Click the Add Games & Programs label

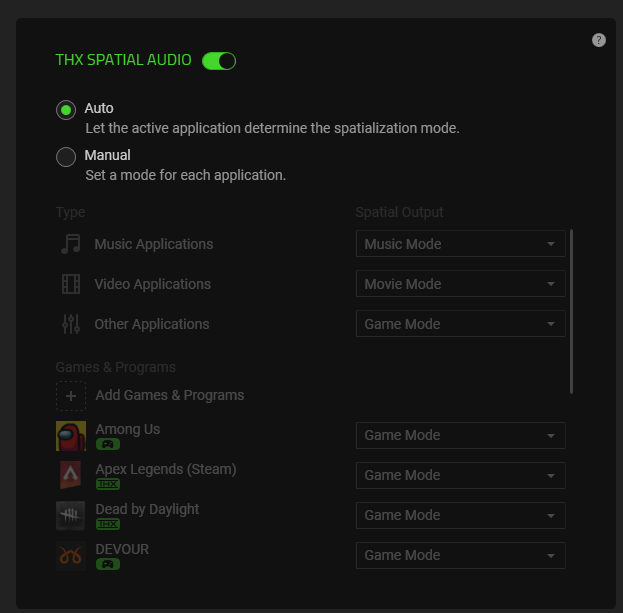click(x=169, y=395)
